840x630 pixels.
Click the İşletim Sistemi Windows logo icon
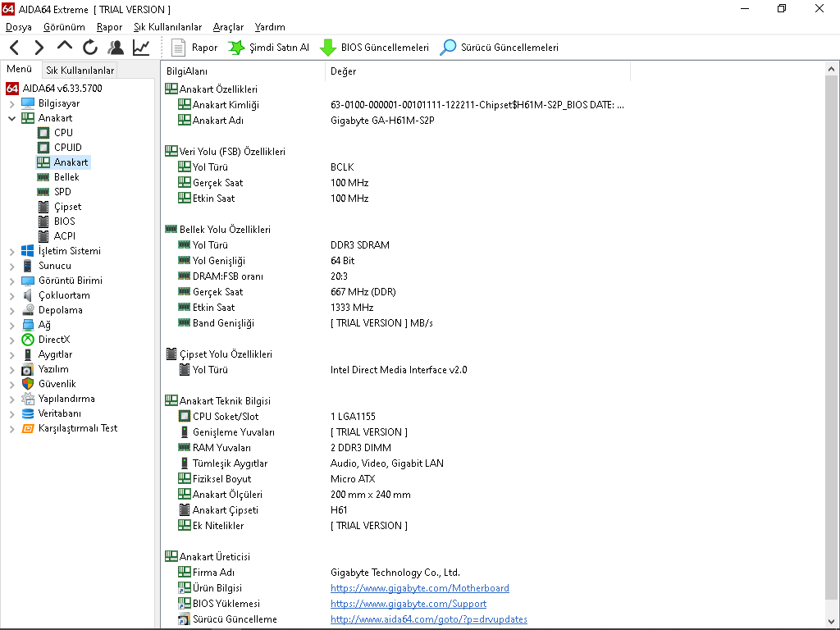coord(28,251)
